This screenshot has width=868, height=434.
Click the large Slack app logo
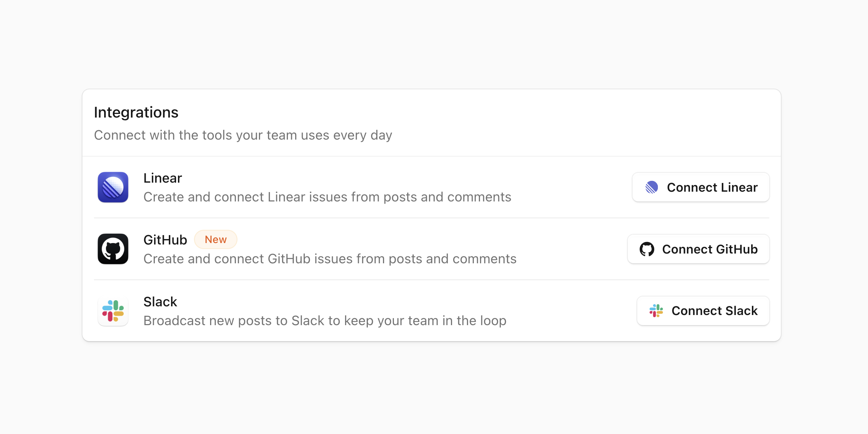113,311
